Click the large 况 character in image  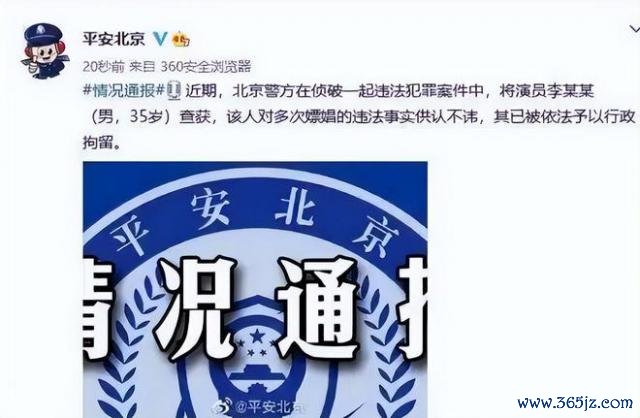tap(196, 308)
